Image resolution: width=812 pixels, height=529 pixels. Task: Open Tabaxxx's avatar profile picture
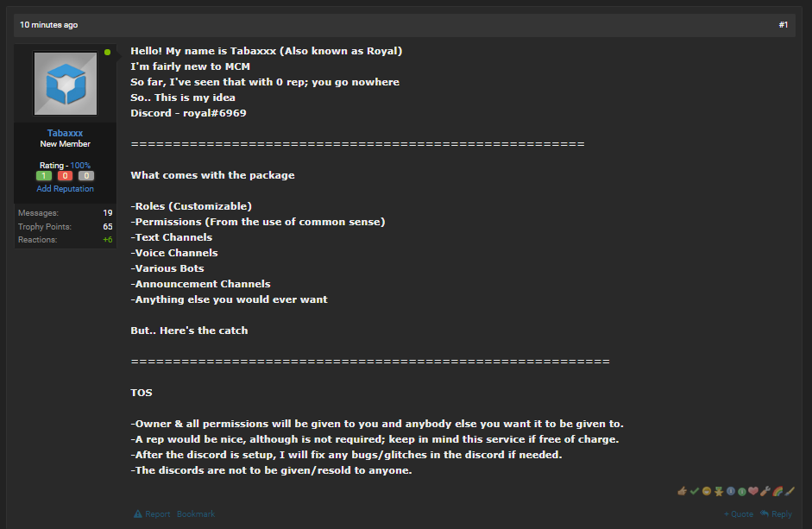(x=66, y=84)
